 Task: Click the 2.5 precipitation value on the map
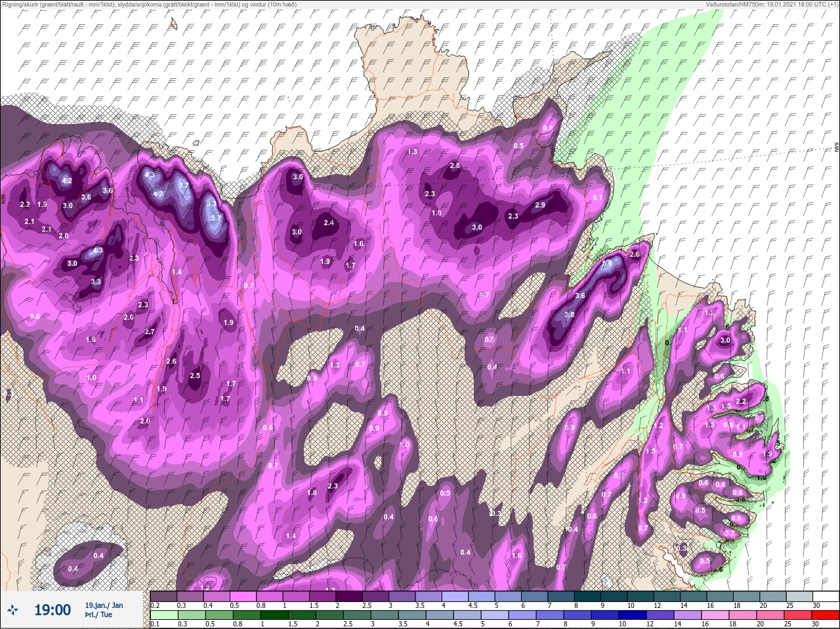click(195, 376)
